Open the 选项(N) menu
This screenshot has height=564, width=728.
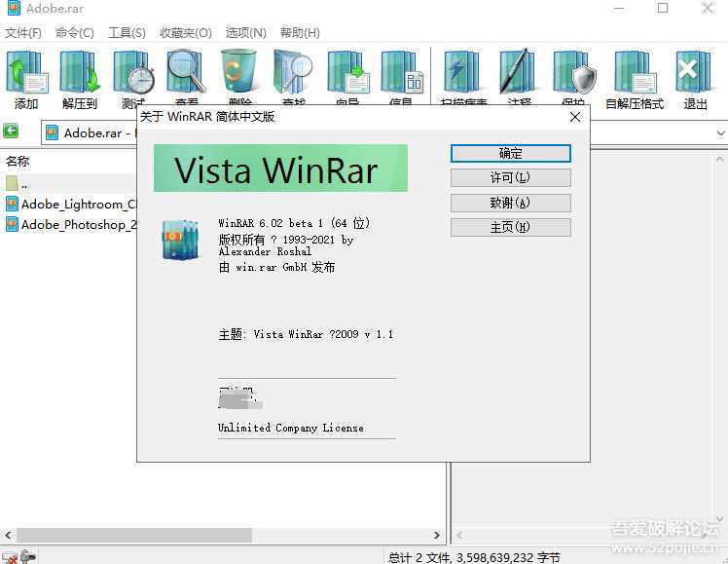[x=245, y=33]
